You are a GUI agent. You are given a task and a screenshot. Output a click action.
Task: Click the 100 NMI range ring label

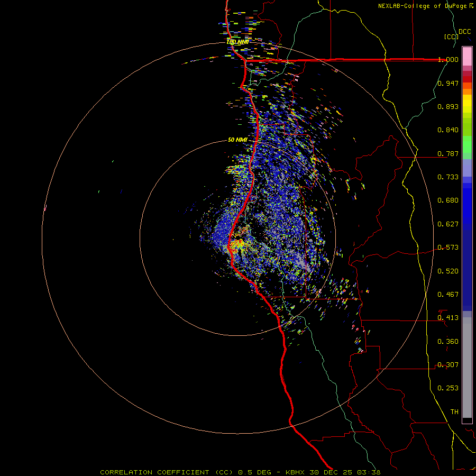(x=237, y=42)
